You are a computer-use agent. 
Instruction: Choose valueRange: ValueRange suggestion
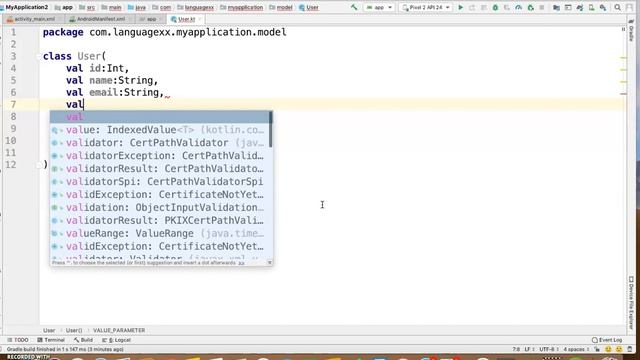[160, 233]
